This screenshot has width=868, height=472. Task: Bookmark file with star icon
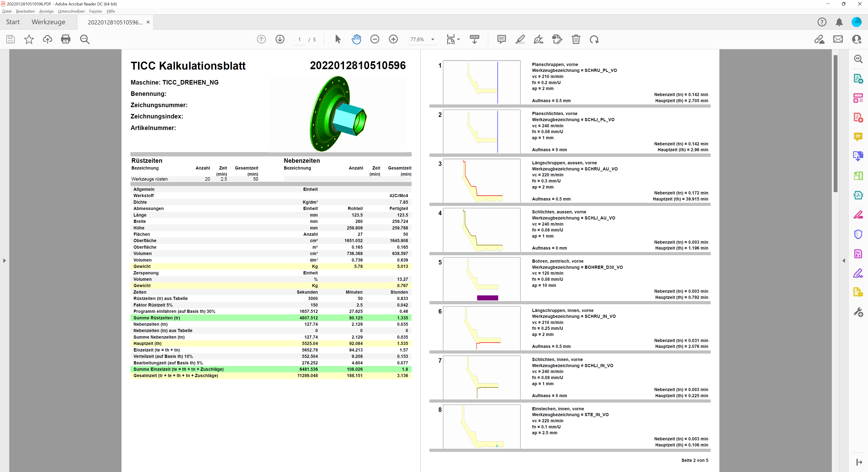click(29, 39)
